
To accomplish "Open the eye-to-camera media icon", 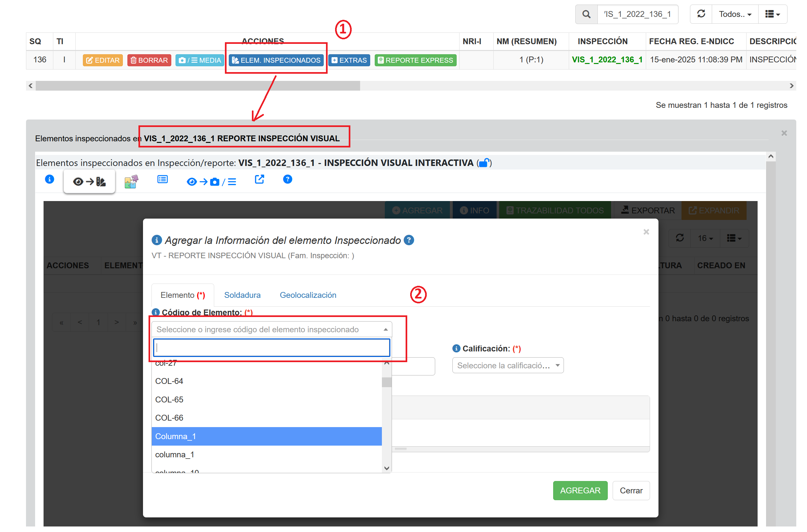I will point(211,182).
